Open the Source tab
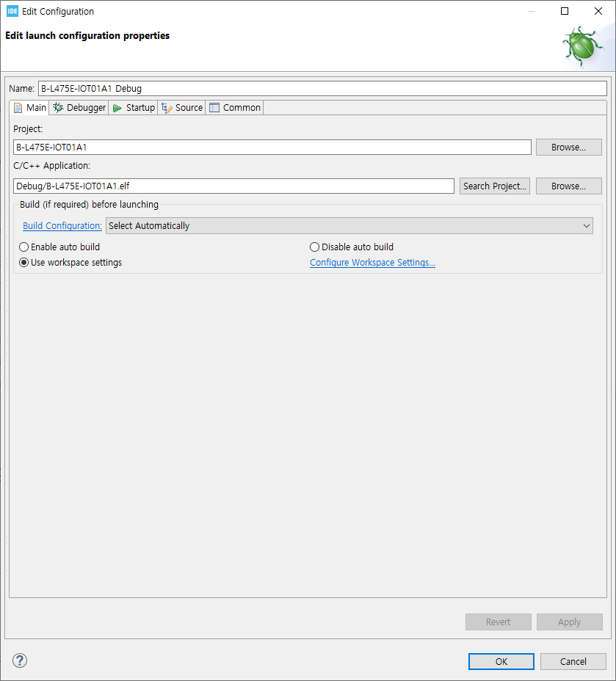 tap(182, 108)
